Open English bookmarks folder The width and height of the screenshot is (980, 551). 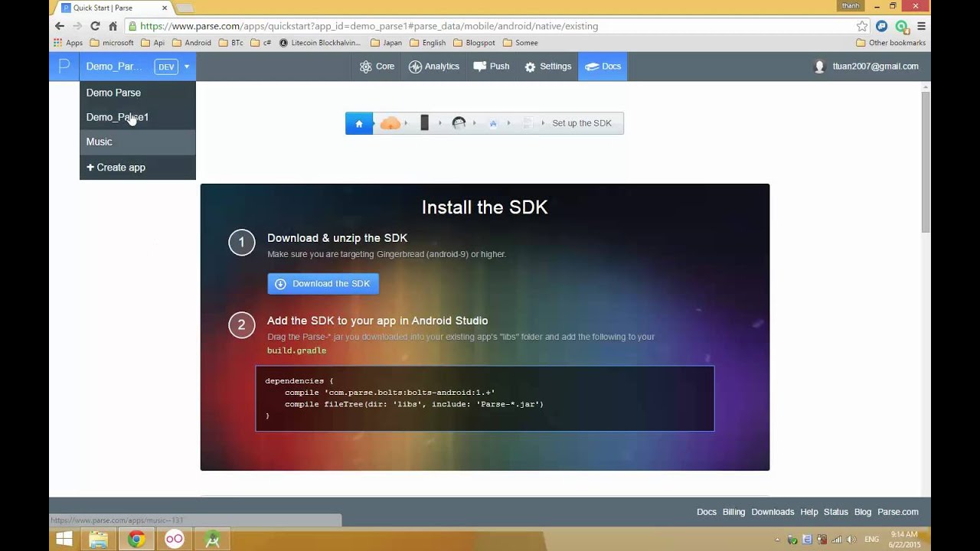coord(427,43)
